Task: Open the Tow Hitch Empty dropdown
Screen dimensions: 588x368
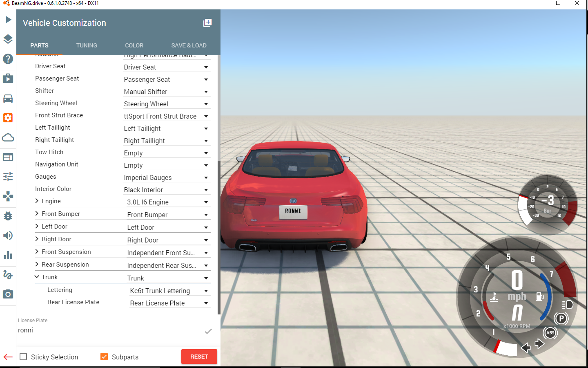Action: coord(167,153)
